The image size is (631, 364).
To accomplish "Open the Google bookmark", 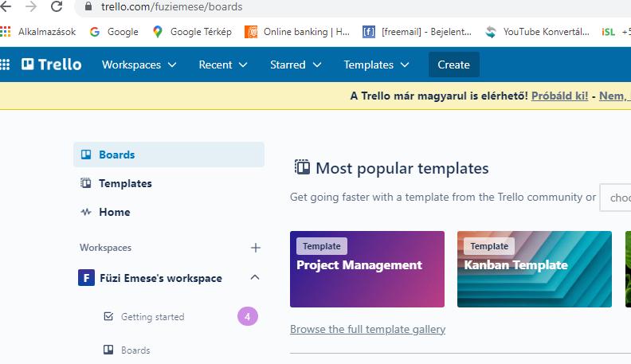I will (114, 32).
